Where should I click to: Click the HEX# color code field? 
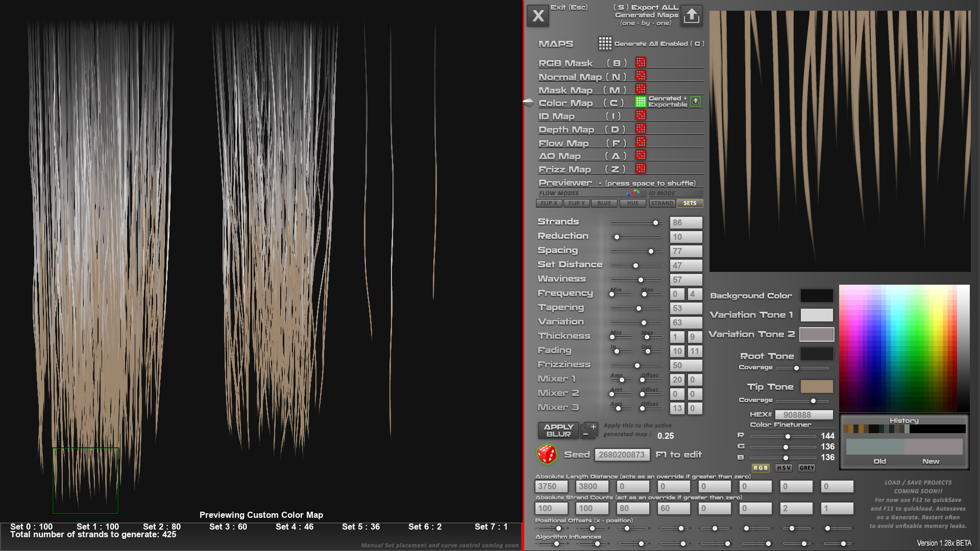coord(804,415)
